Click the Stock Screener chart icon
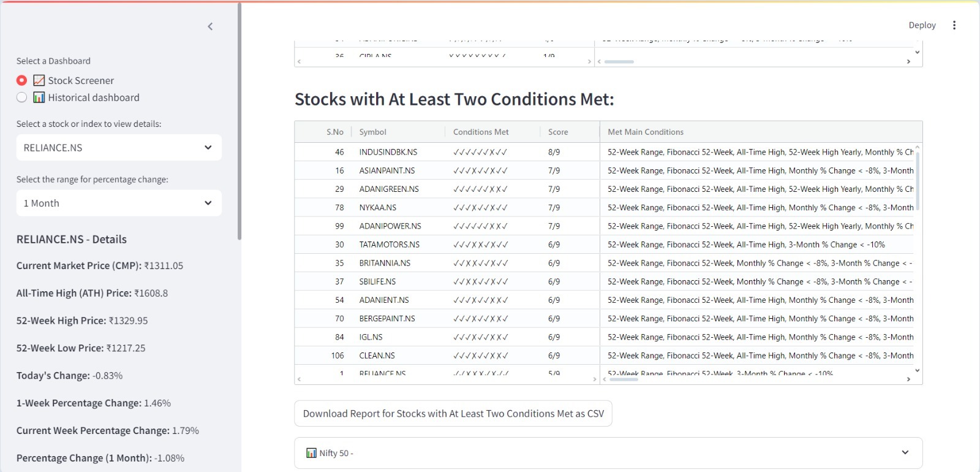 (x=39, y=80)
